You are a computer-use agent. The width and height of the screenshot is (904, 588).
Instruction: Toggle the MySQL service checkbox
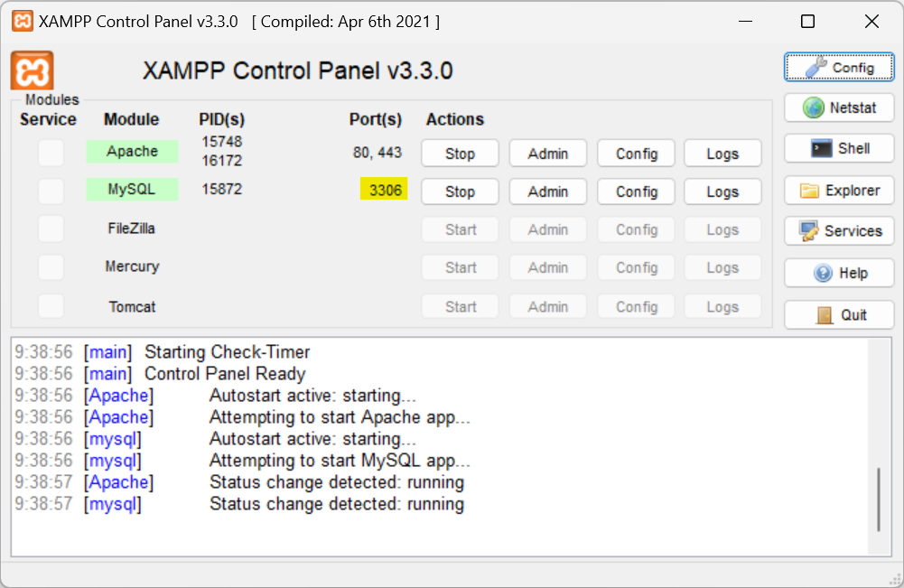51,191
